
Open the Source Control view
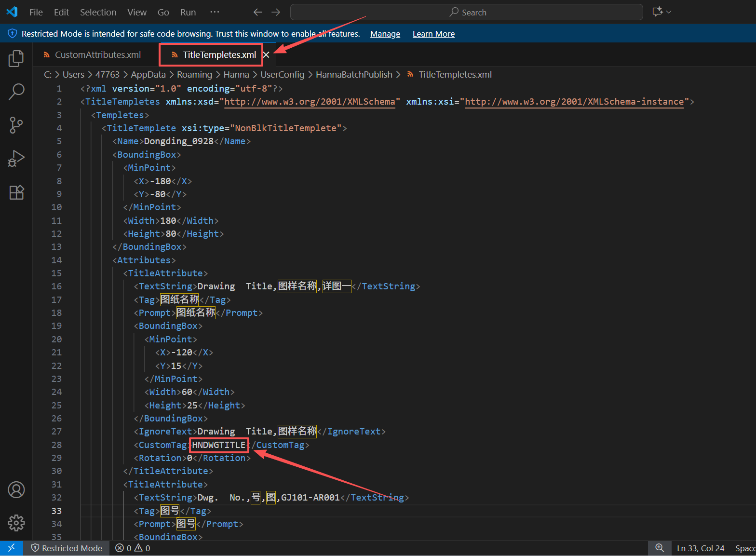click(x=16, y=125)
